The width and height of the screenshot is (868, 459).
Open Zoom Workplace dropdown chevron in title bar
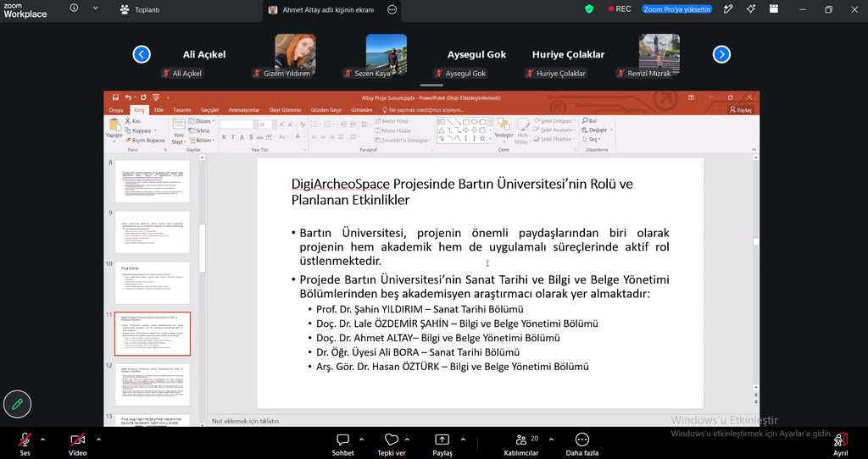coord(95,8)
